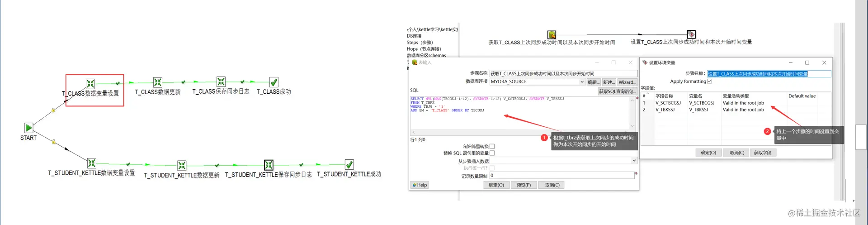868x225 pixels.
Task: Open the database connection Wizard... button
Action: coord(627,82)
